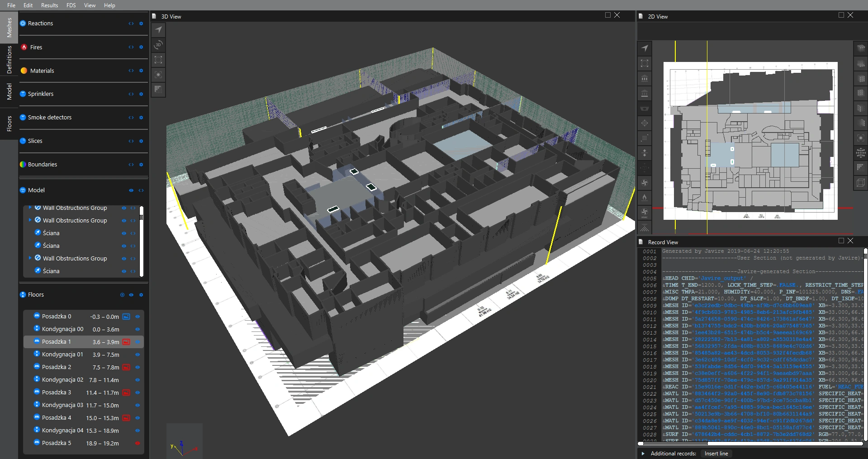This screenshot has width=868, height=459.
Task: Toggle visibility of Kondygnacja 01 floor
Action: (138, 355)
